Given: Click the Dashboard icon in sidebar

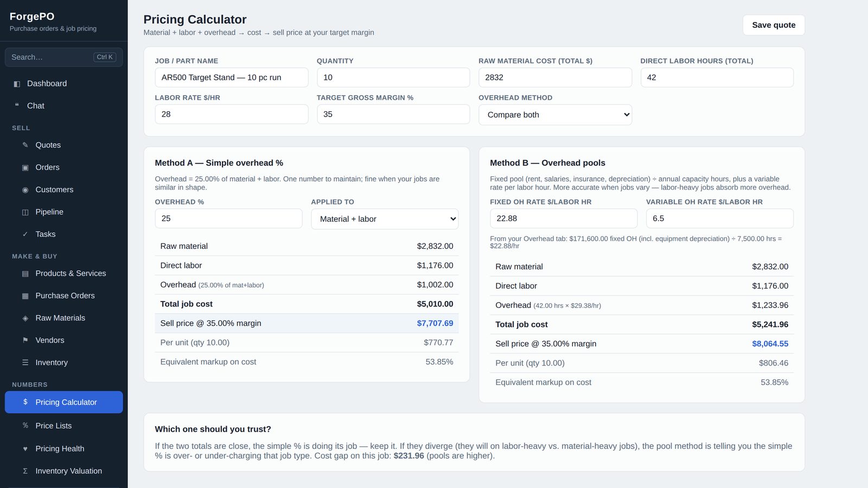Looking at the screenshot, I should tap(17, 84).
